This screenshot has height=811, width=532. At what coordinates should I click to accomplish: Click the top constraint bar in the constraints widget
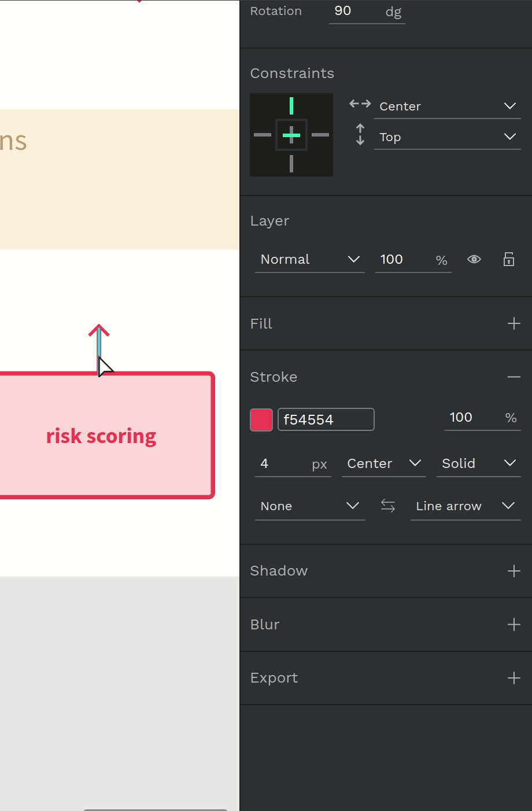coord(291,106)
